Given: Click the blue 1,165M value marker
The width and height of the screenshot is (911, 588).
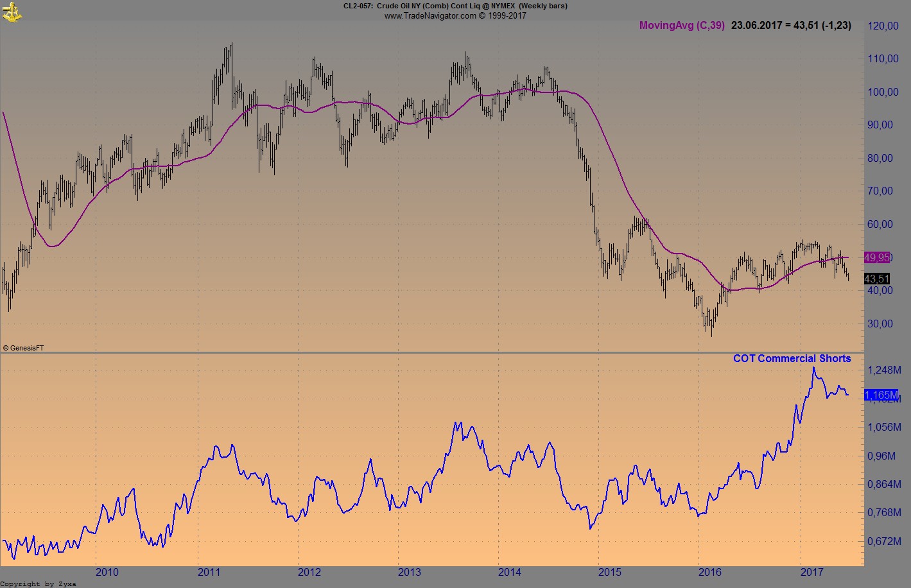Looking at the screenshot, I should (880, 395).
